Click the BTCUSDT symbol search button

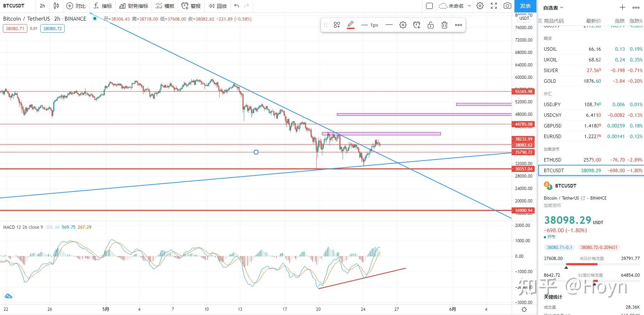tap(14, 6)
